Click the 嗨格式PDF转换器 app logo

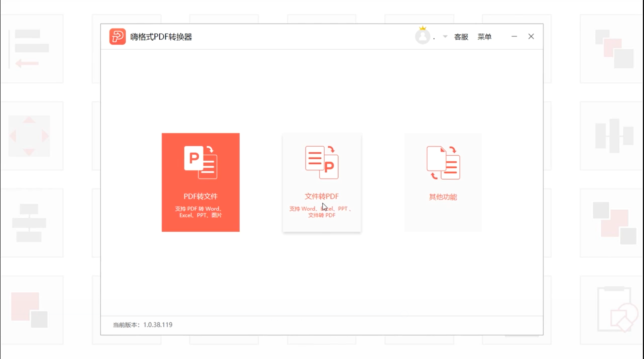click(117, 37)
